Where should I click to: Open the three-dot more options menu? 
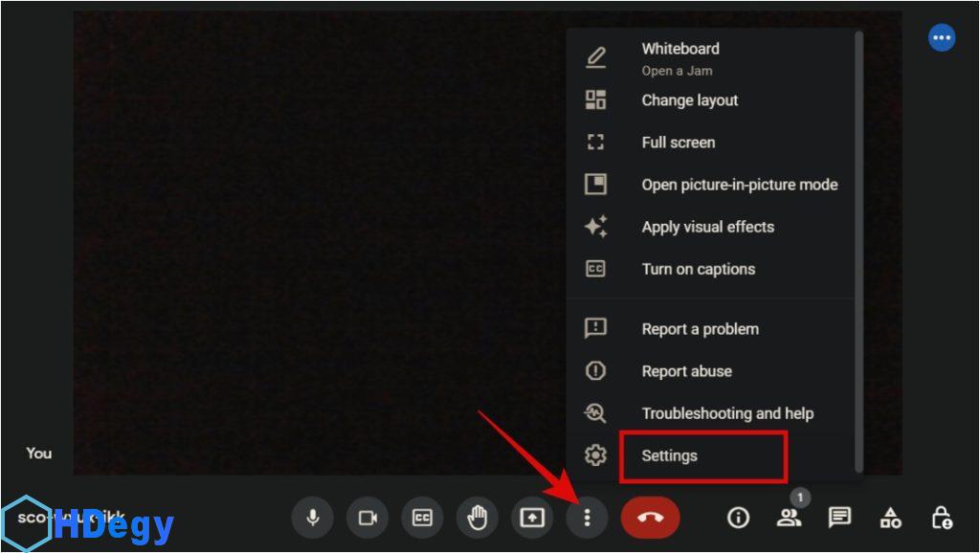pos(587,518)
